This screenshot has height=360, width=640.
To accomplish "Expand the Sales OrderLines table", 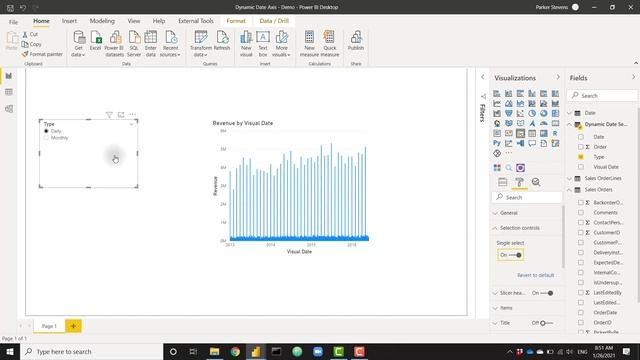I will click(x=570, y=178).
